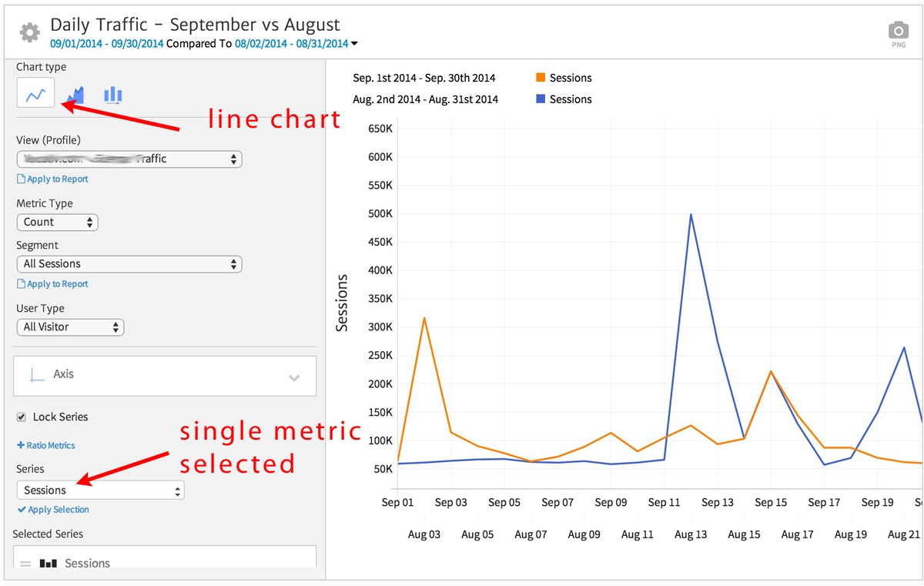Image resolution: width=924 pixels, height=586 pixels.
Task: Open the Series Sessions dropdown
Action: tap(100, 490)
